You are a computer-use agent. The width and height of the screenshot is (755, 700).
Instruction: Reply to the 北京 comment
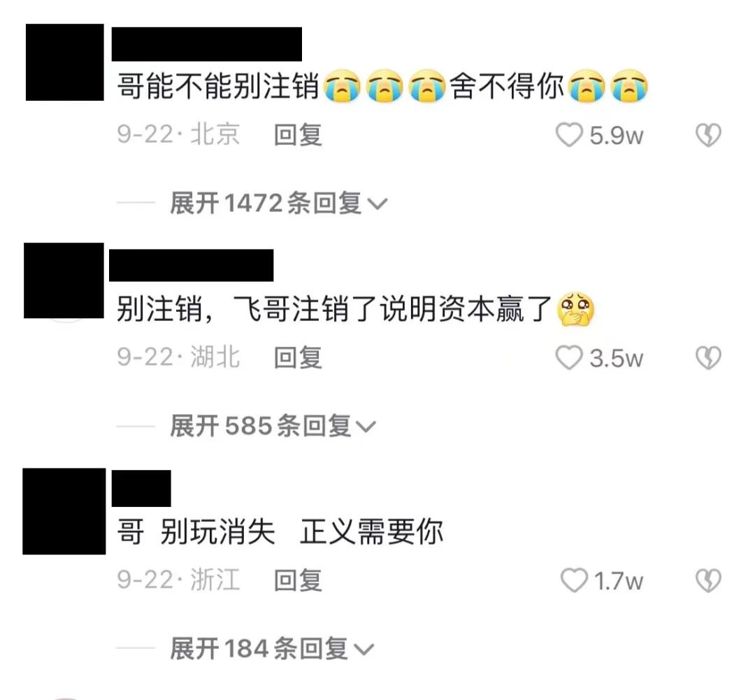(298, 135)
